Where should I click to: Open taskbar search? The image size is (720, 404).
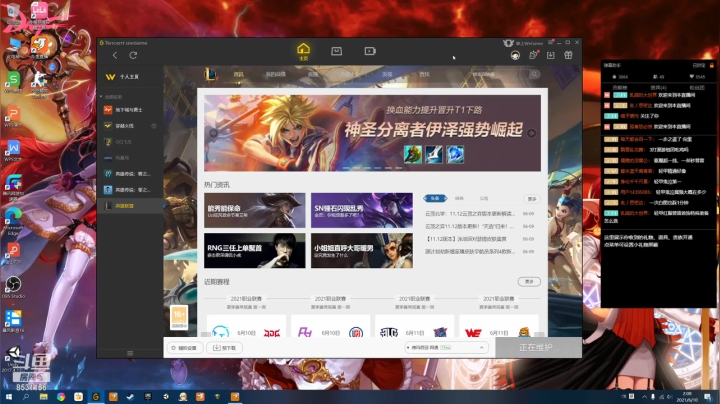[26, 397]
